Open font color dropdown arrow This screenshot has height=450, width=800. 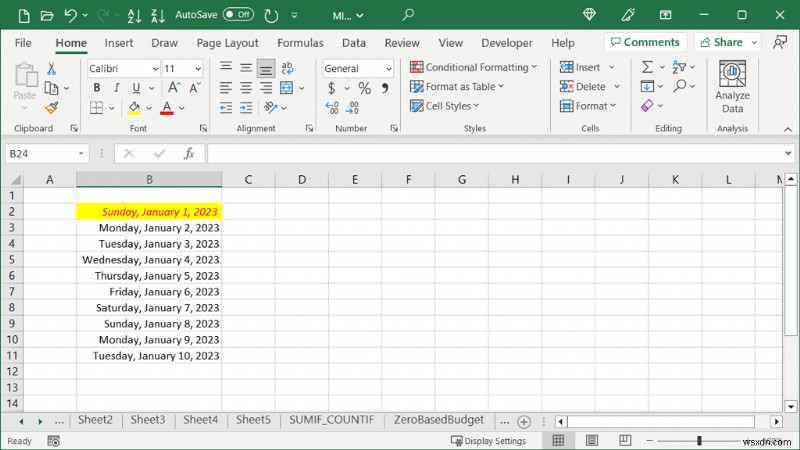[x=182, y=108]
